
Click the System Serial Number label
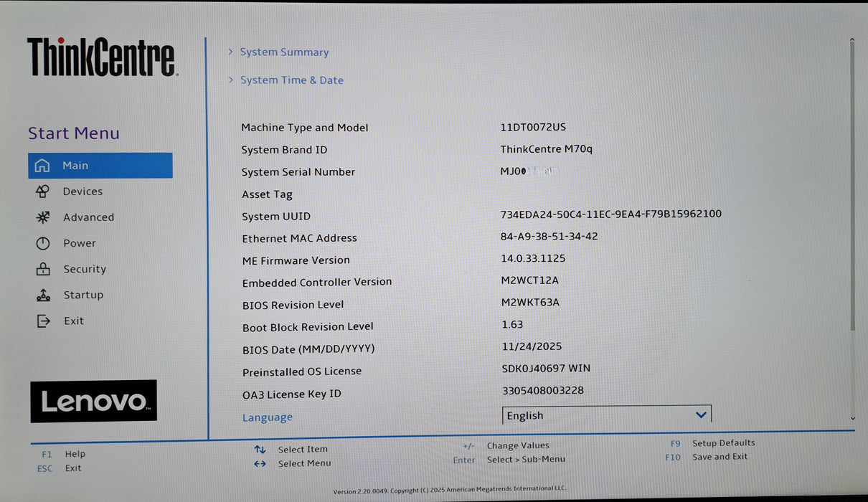pos(298,172)
